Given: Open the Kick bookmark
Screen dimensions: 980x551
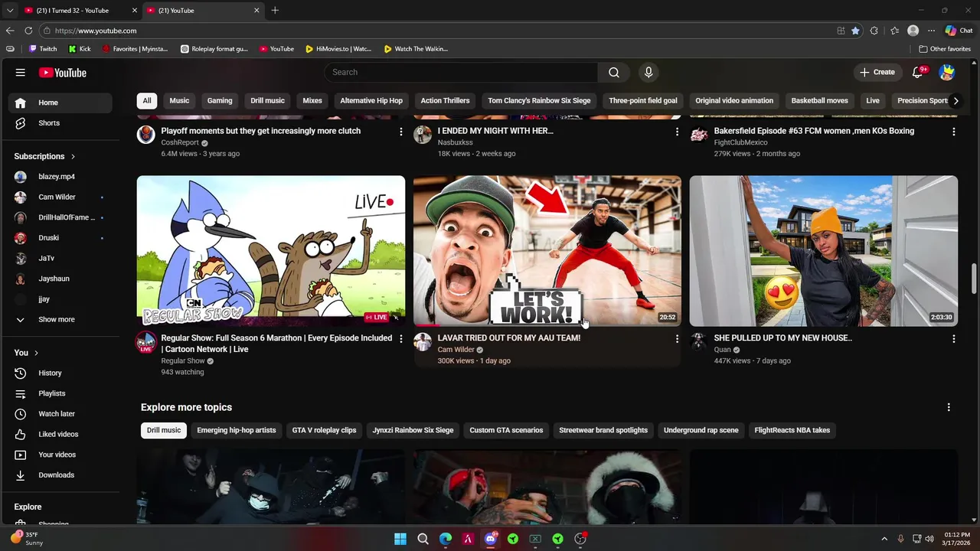Looking at the screenshot, I should click(x=80, y=49).
